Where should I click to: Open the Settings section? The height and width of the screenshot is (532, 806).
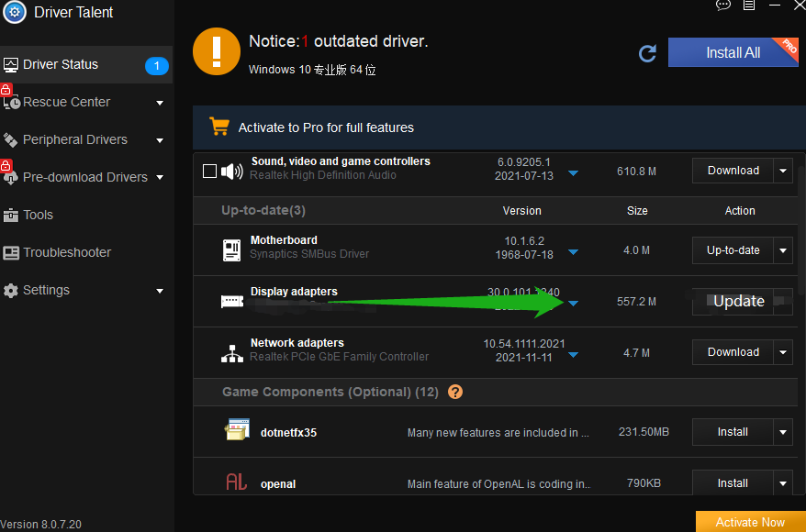tap(86, 291)
